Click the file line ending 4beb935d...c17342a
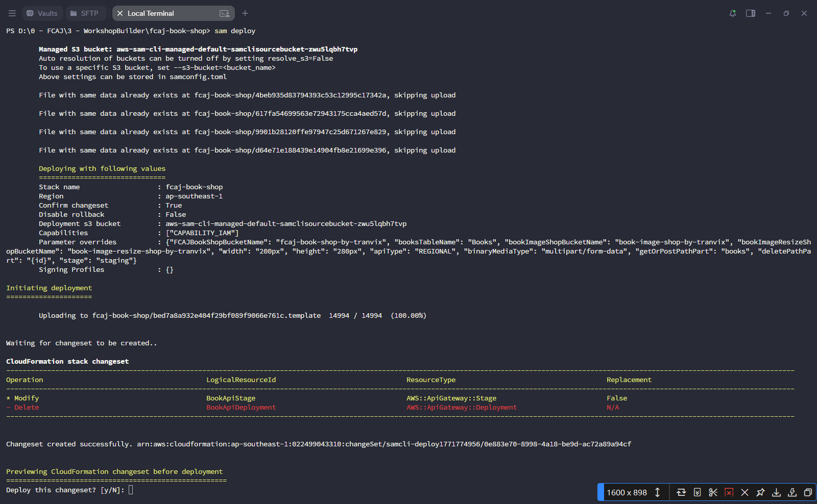This screenshot has height=504, width=817. pyautogui.click(x=247, y=95)
